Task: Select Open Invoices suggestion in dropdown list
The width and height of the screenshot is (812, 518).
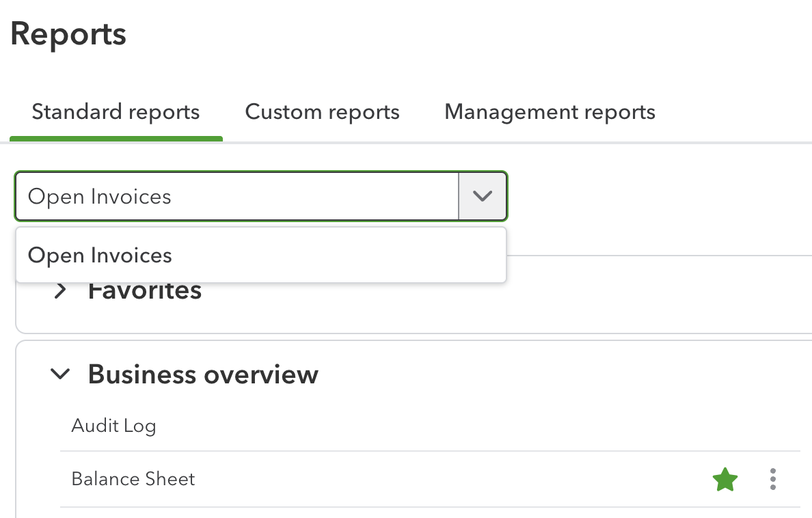Action: [261, 256]
